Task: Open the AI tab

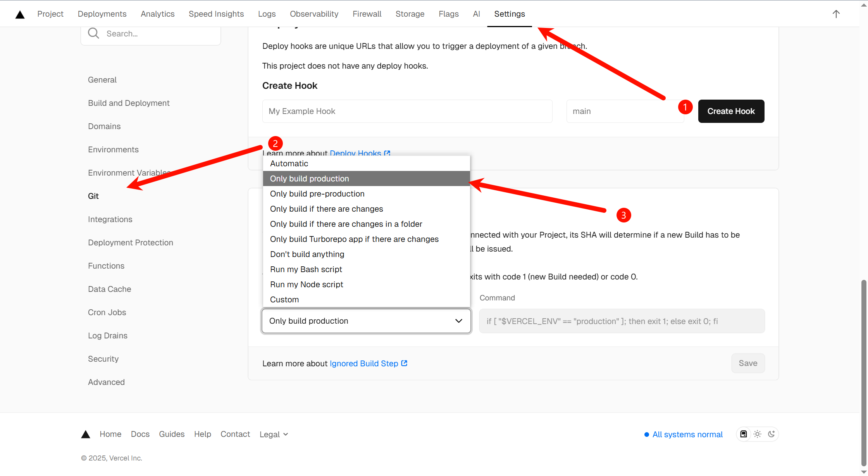Action: 477,14
